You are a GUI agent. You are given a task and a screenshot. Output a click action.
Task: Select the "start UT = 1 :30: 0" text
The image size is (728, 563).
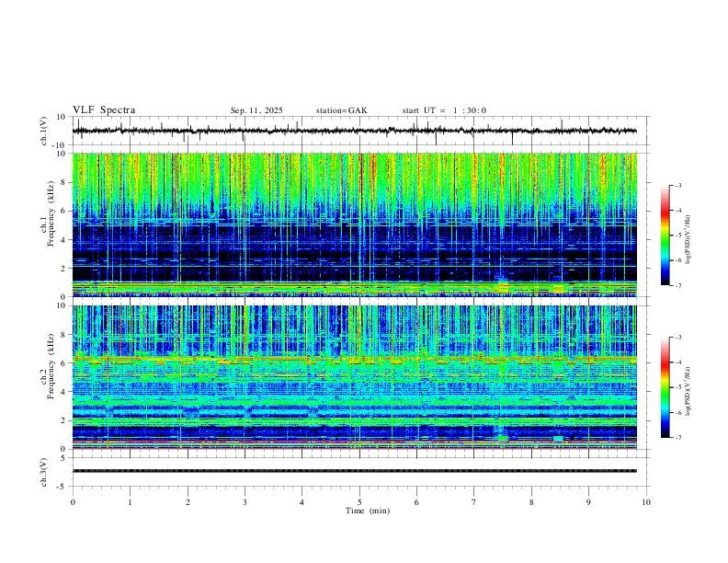point(444,110)
